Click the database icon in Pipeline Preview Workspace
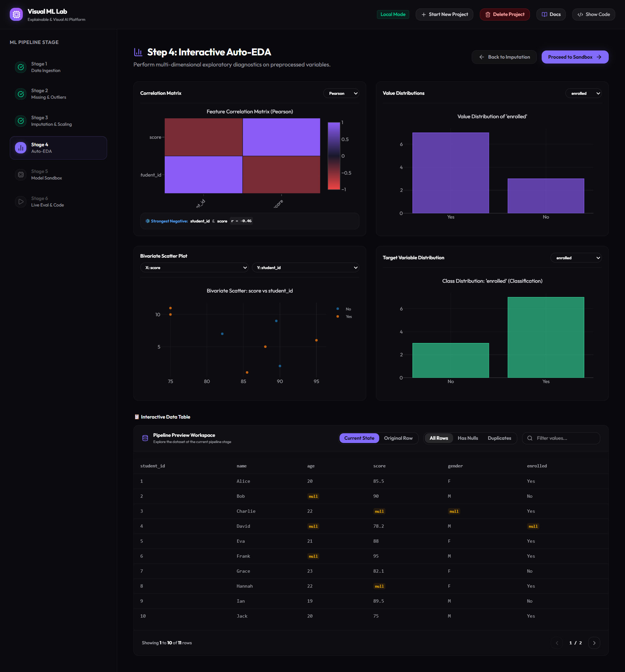 [145, 438]
